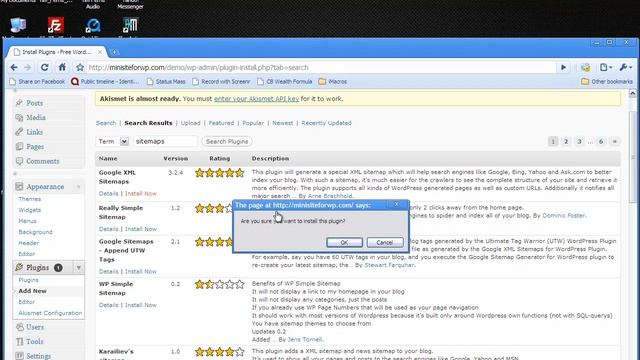Switch to the Search tab of plugin installer
Image resolution: width=640 pixels, height=360 pixels.
coord(106,123)
